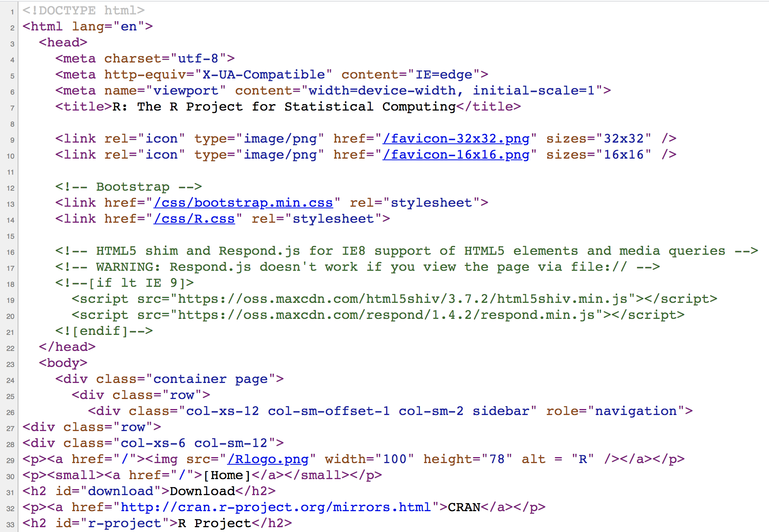Screen dimensions: 769x532
Task: Click the cran.r-project.org/mirrors.html URL
Action: click(275, 507)
